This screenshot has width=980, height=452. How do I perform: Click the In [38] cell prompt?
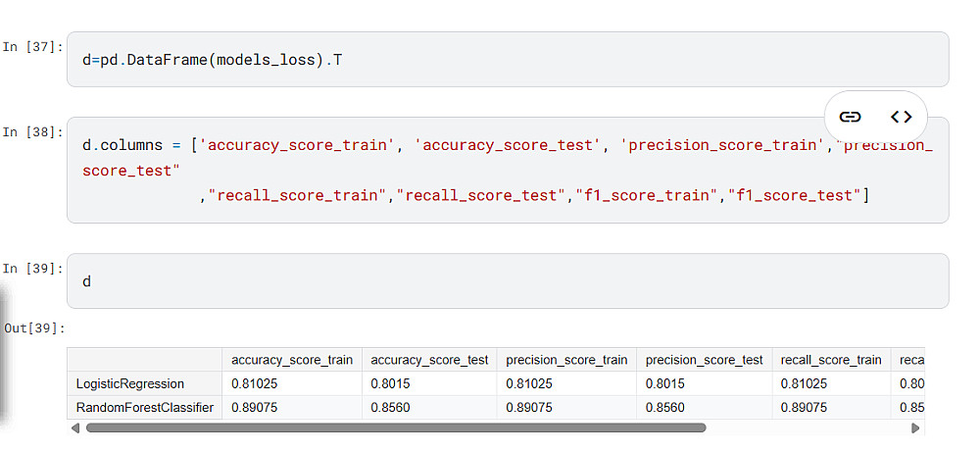tap(32, 131)
